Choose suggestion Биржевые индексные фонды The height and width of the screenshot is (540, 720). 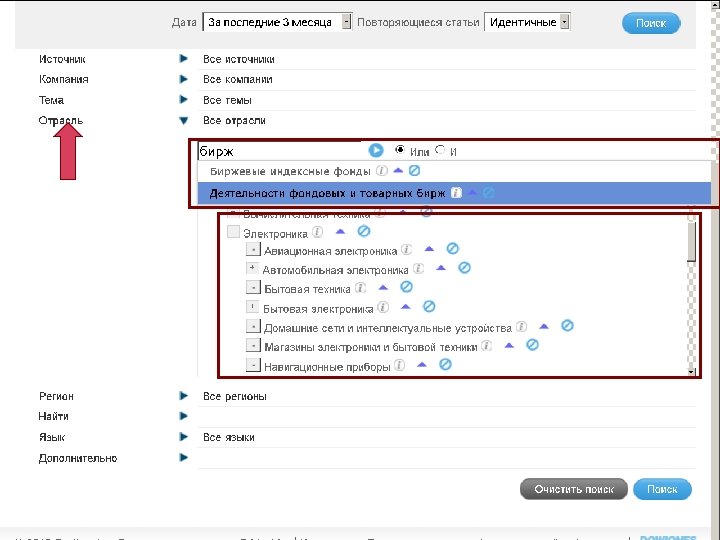[290, 171]
